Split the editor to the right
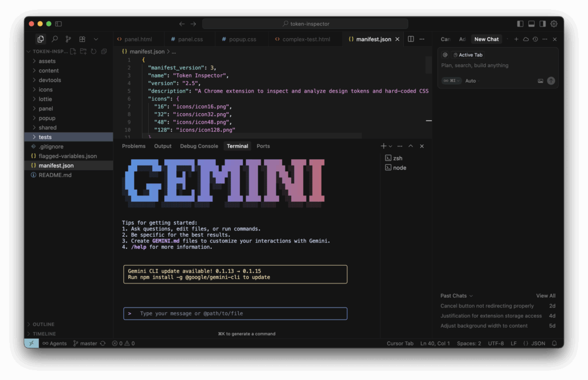This screenshot has width=588, height=380. tap(411, 39)
